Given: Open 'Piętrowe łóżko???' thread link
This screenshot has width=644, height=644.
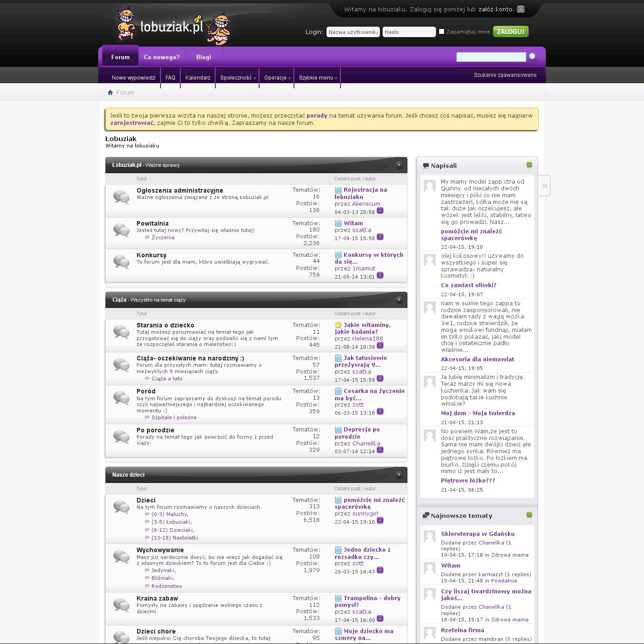Looking at the screenshot, I should tap(468, 481).
